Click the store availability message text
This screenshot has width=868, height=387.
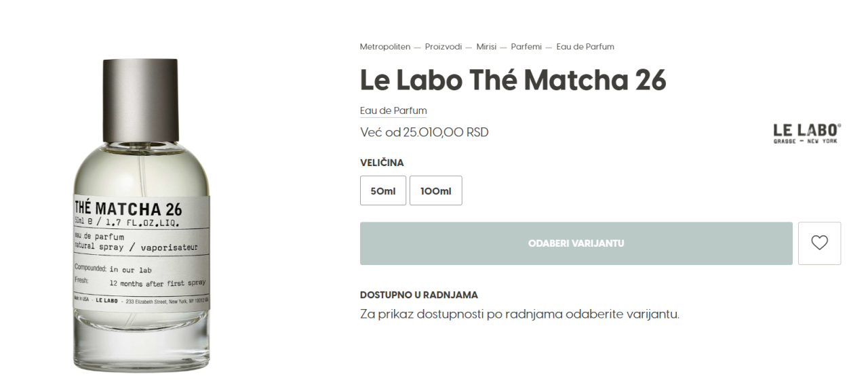pyautogui.click(x=519, y=314)
